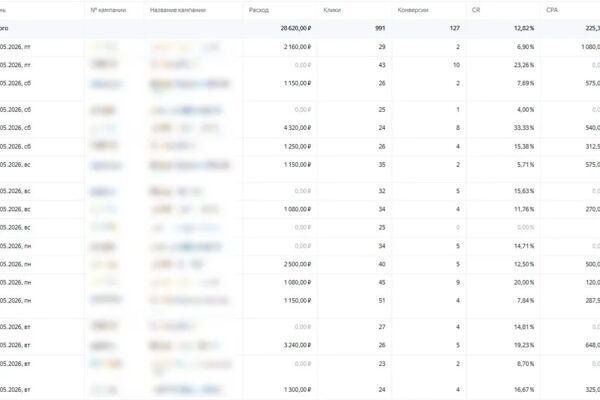Image resolution: width=600 pixels, height=400 pixels.
Task: Click the CR cell 20,00 %
Action: (x=524, y=282)
